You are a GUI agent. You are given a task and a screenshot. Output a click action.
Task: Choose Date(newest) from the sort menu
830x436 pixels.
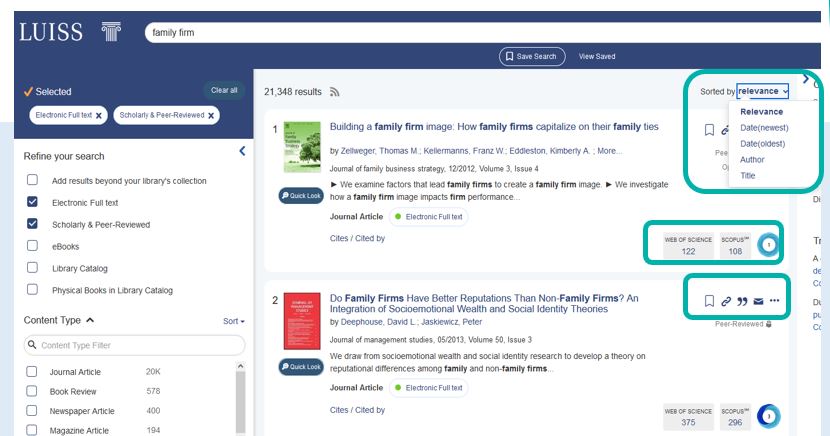763,128
